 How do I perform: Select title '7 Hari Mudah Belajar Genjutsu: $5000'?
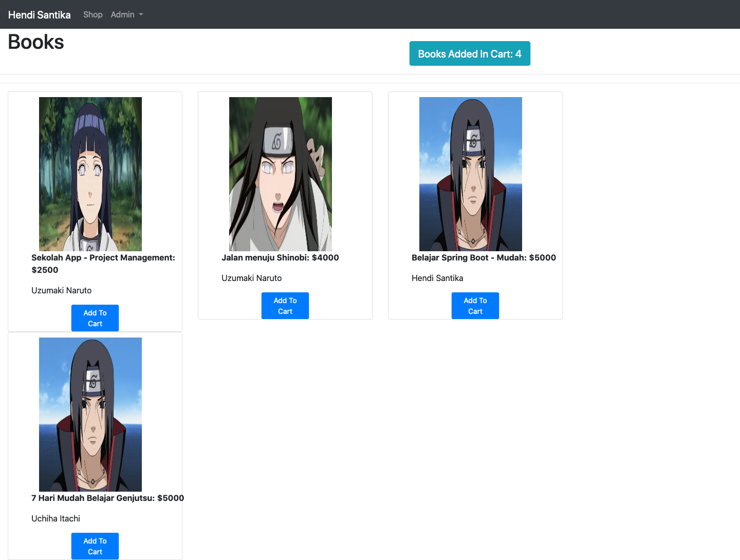coord(107,498)
